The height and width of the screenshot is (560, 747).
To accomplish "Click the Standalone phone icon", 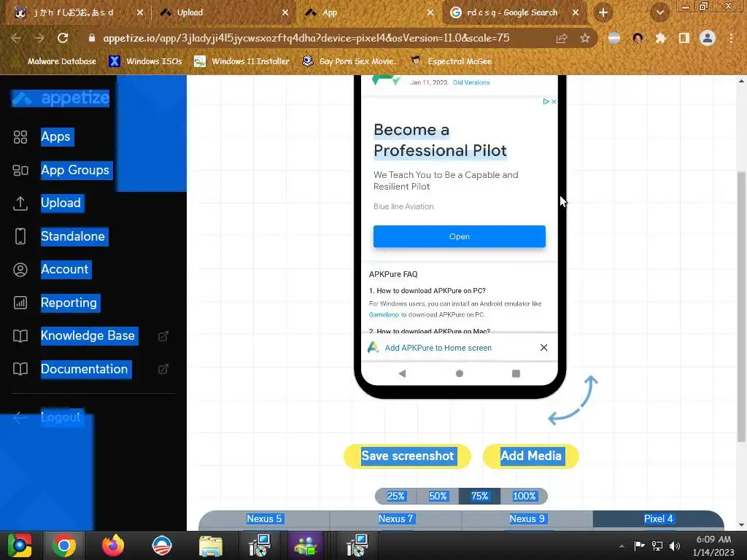I will (x=20, y=236).
